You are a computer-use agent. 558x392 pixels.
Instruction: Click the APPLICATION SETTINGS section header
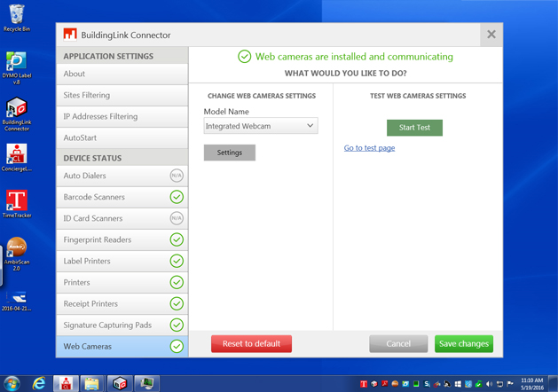122,56
